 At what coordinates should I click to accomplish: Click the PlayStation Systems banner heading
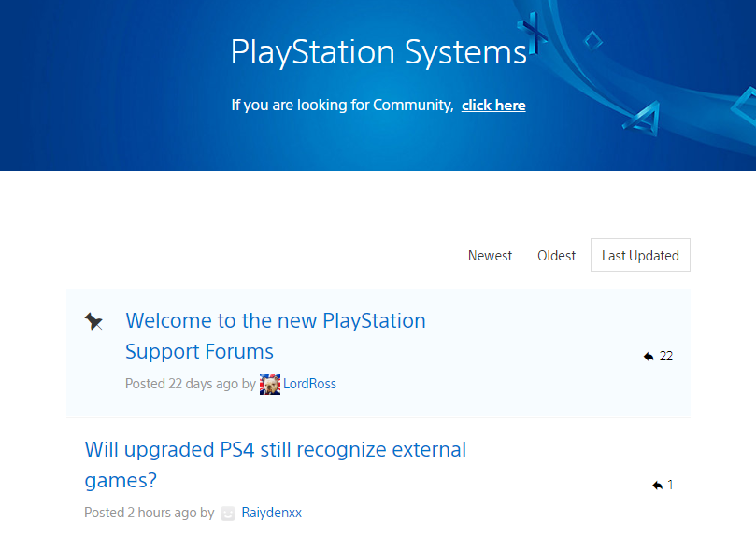(x=378, y=52)
